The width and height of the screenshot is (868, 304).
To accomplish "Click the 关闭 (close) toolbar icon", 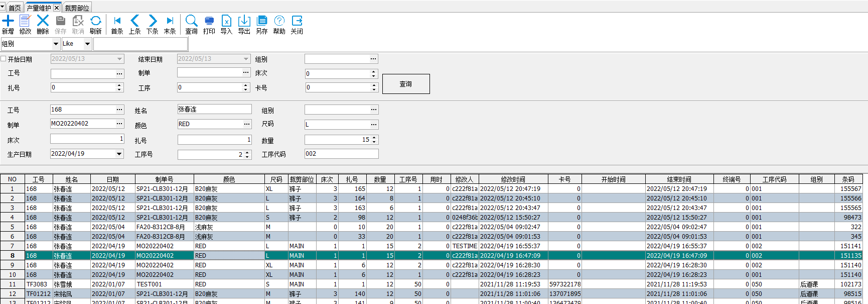I will tap(297, 24).
